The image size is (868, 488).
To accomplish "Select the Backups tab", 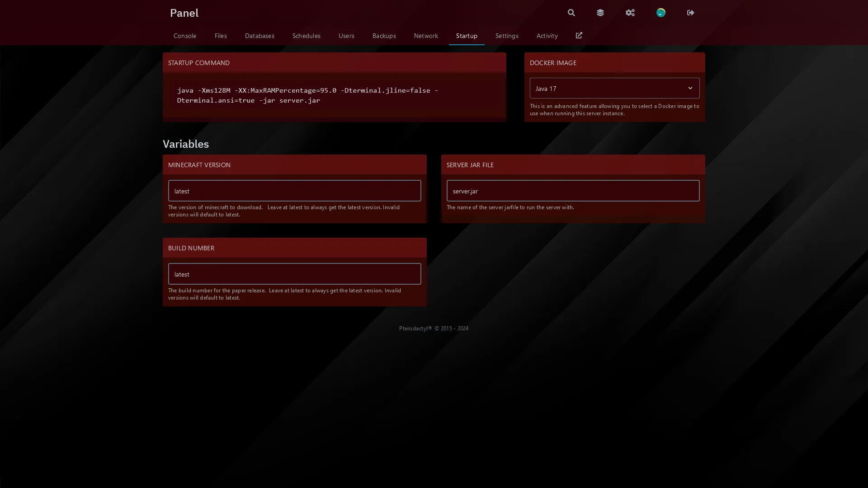I will click(x=384, y=36).
